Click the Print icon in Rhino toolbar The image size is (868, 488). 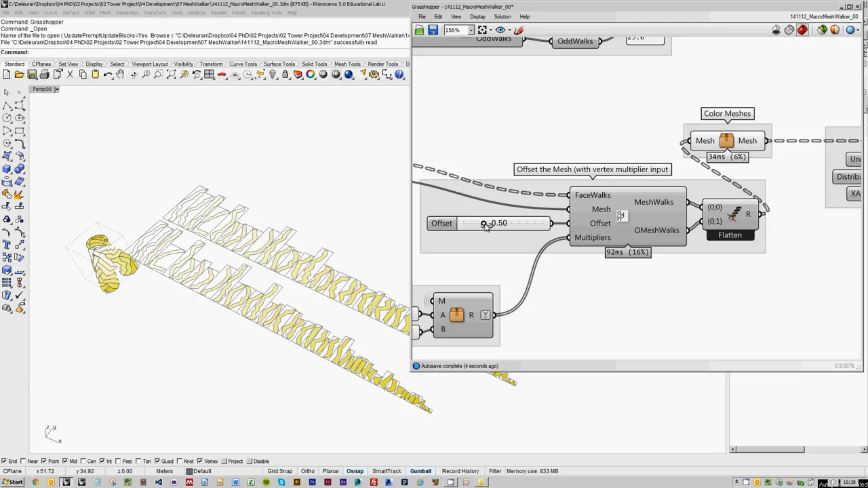(45, 75)
